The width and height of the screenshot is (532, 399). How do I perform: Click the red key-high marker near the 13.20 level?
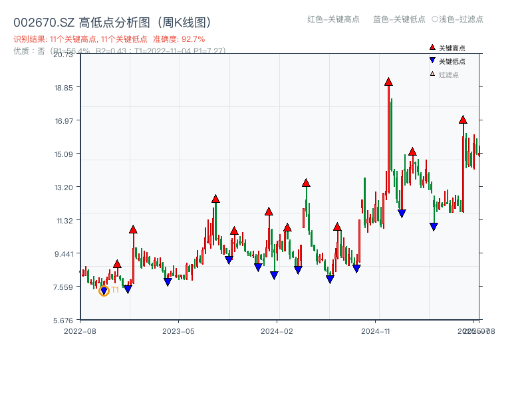click(x=307, y=182)
